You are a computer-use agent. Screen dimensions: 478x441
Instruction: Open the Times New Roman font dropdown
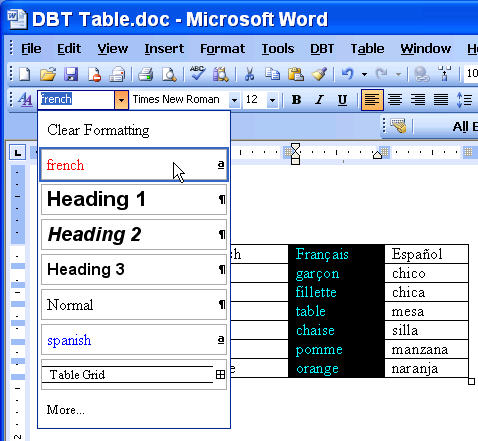coord(234,100)
